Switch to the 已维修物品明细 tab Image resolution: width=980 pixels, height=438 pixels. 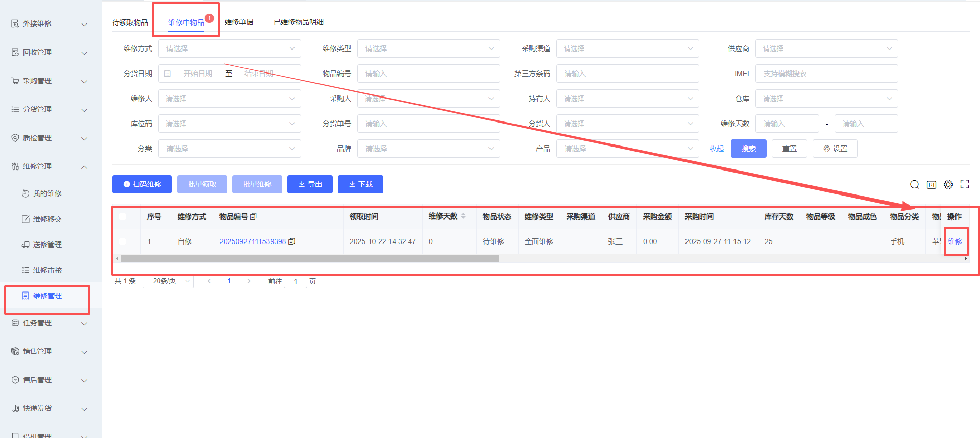(x=299, y=22)
